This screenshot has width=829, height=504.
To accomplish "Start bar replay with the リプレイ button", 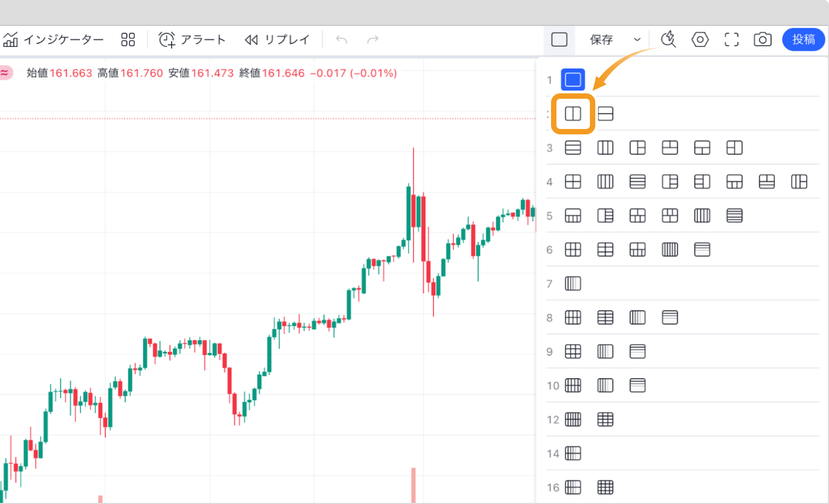I will pos(277,39).
